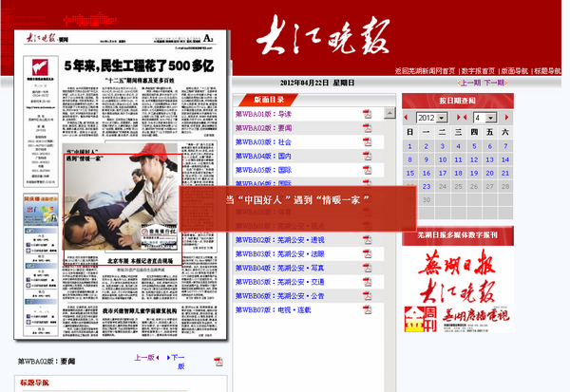Select calendar date 18
The image size is (570, 392).
click(x=458, y=173)
